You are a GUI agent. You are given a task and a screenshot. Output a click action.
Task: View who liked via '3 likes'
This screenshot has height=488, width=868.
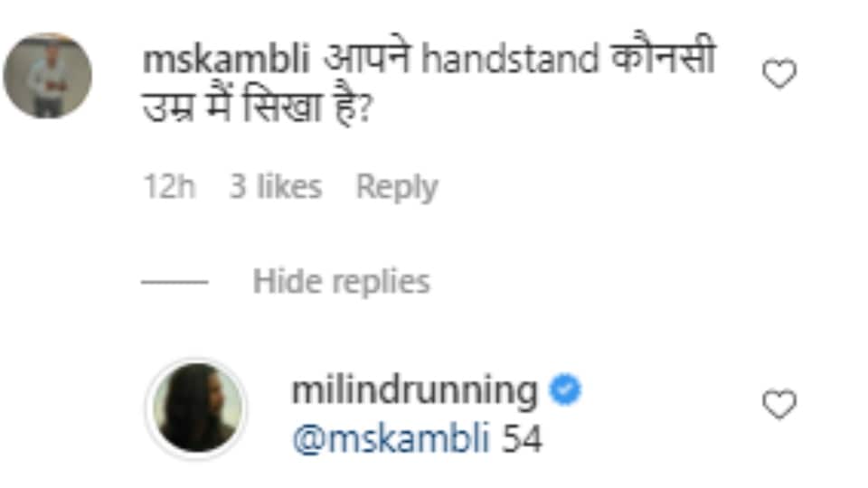coord(276,186)
